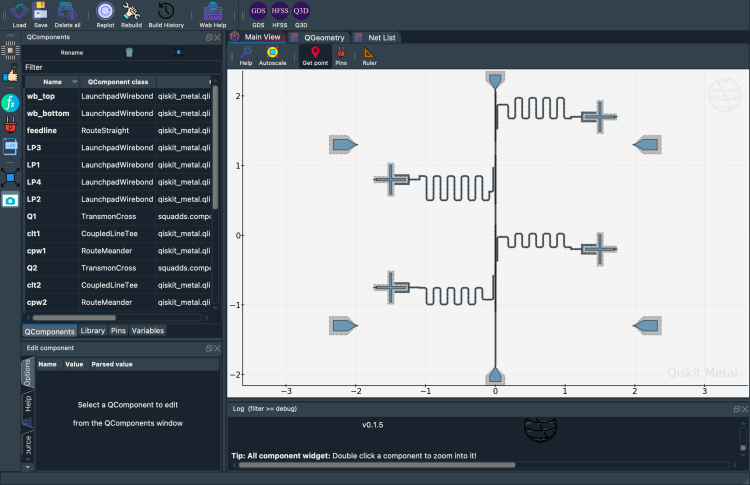Screen dimensions: 750x485
Task: Switch to the QComponents bottom tab
Action: 49,331
